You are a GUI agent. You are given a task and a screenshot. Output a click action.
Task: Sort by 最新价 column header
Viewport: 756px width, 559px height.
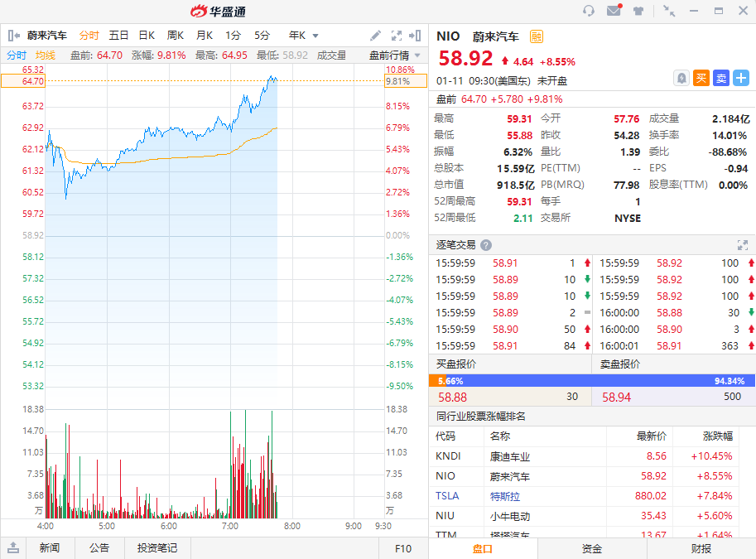tap(652, 436)
